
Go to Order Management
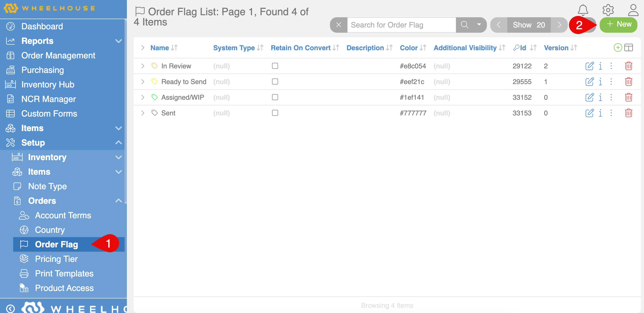(x=58, y=55)
